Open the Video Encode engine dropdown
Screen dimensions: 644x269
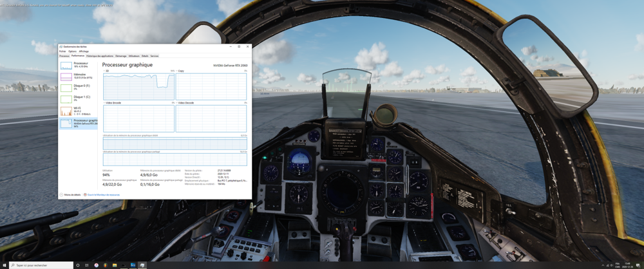pyautogui.click(x=112, y=102)
